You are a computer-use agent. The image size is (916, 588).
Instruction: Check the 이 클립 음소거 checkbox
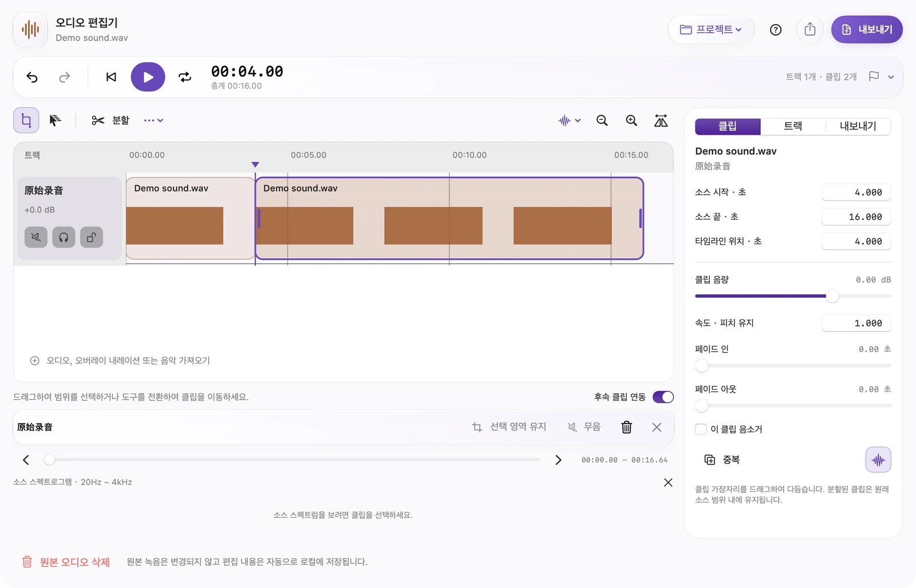(701, 429)
